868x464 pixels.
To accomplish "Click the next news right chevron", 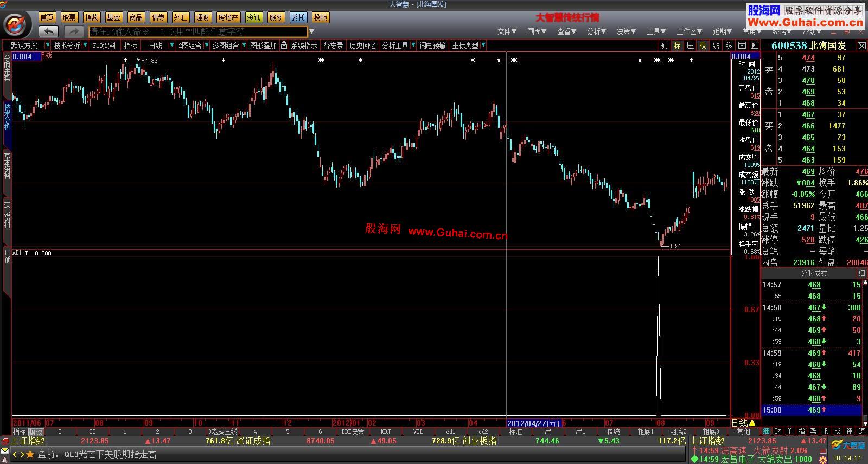I will pos(22,454).
